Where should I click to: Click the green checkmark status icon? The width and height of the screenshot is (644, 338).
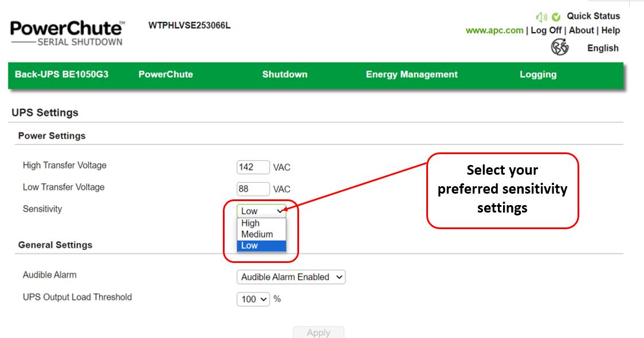[x=556, y=17]
